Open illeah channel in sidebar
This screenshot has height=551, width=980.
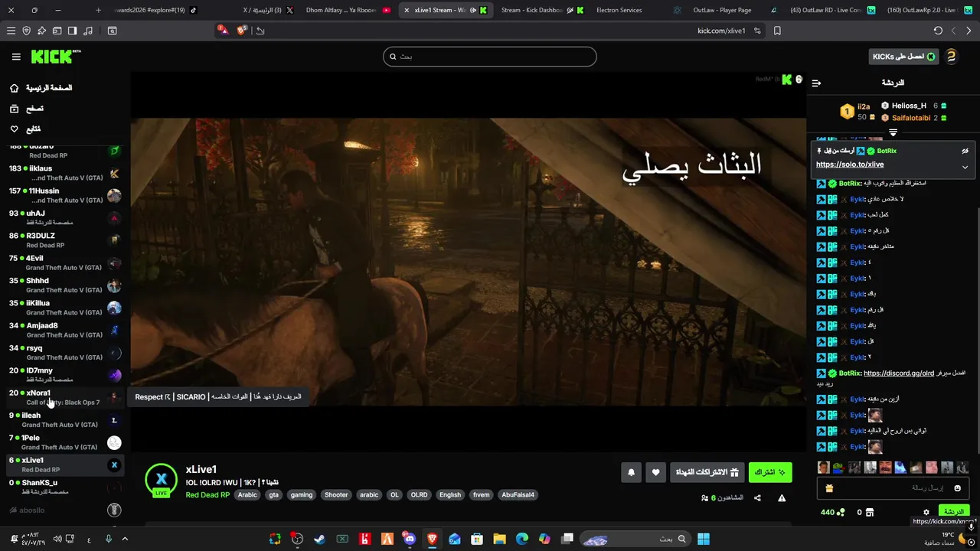click(x=64, y=419)
